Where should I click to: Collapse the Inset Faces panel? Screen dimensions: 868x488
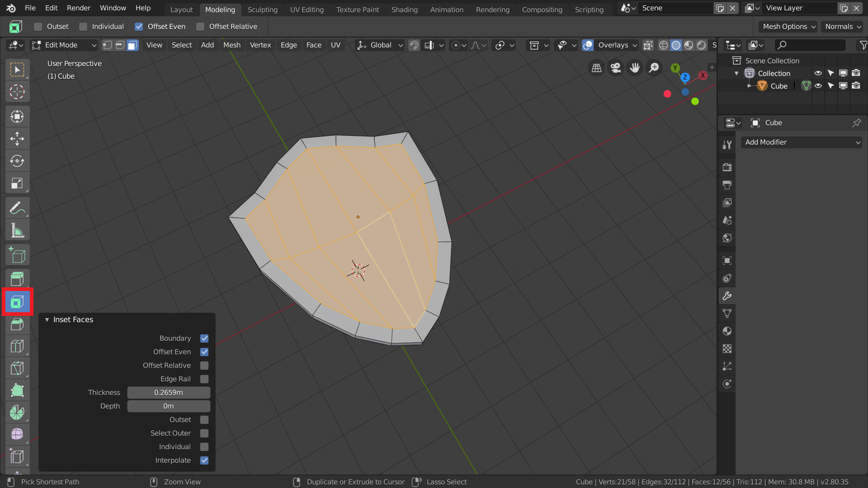47,320
